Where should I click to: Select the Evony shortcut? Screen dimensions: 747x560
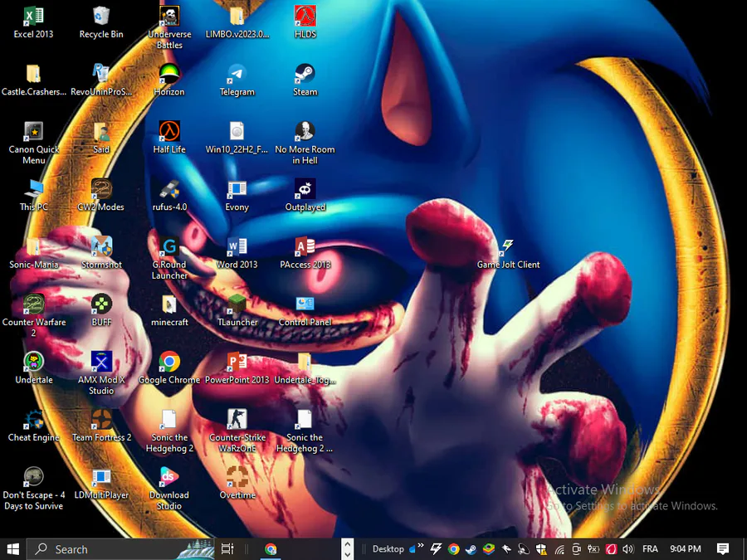(x=237, y=196)
